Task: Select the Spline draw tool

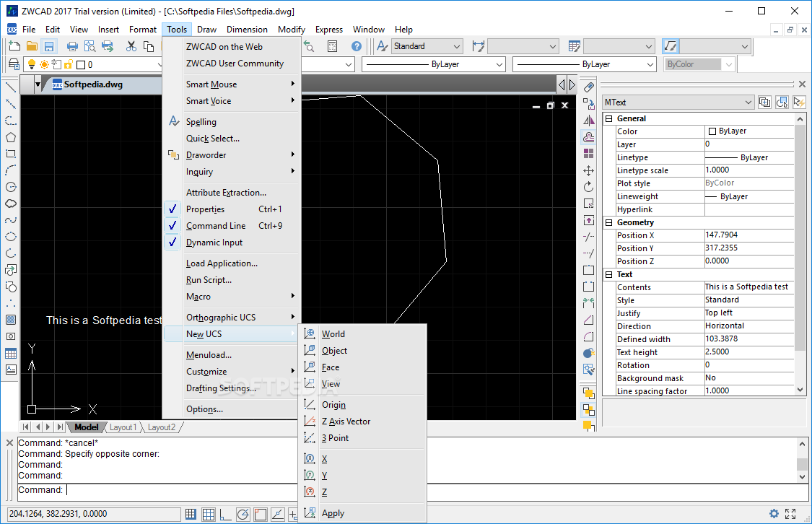Action: point(10,220)
